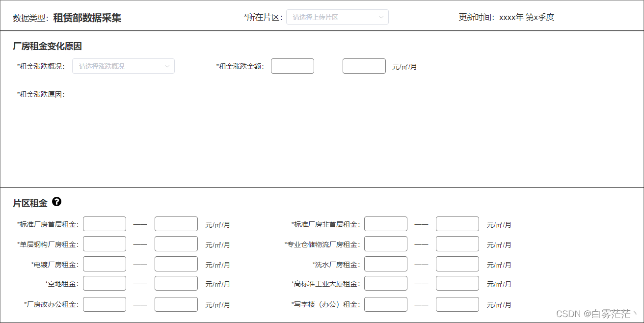
Task: Select the 洗水厂房租金 maximum input
Action: coord(457,264)
